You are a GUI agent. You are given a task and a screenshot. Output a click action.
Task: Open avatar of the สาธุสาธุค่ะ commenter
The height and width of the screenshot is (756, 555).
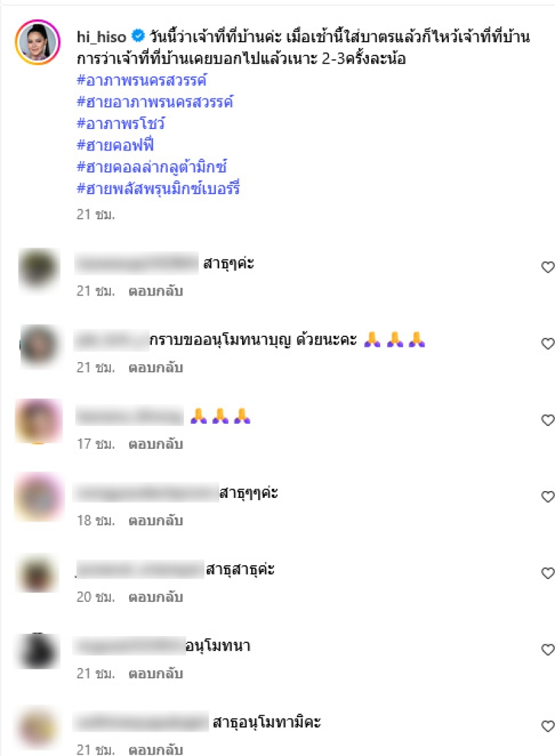click(38, 574)
